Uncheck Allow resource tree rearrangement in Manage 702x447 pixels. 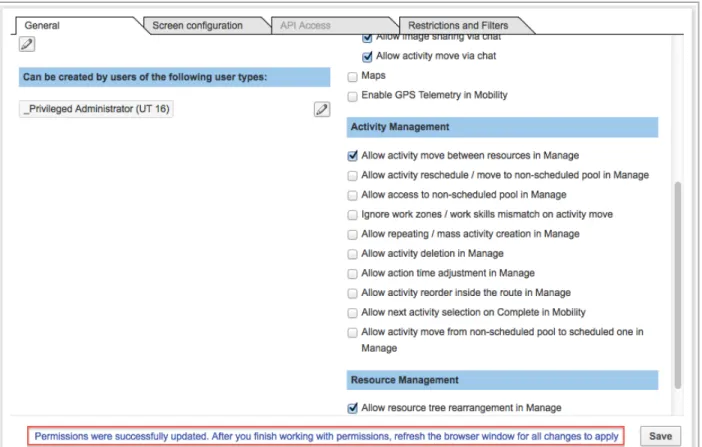(x=352, y=408)
